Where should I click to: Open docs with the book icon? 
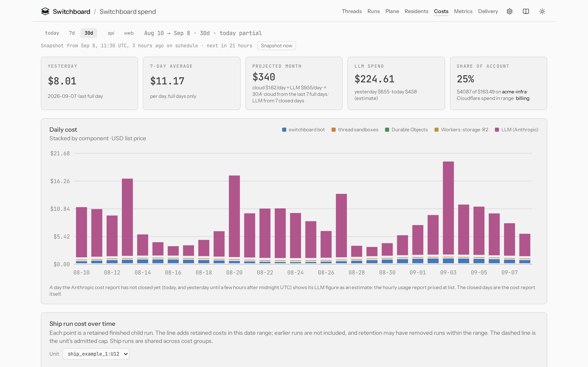(526, 11)
